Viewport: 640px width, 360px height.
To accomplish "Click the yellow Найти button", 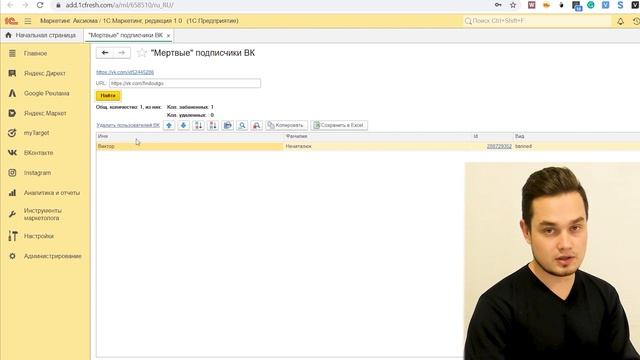I will tap(108, 96).
